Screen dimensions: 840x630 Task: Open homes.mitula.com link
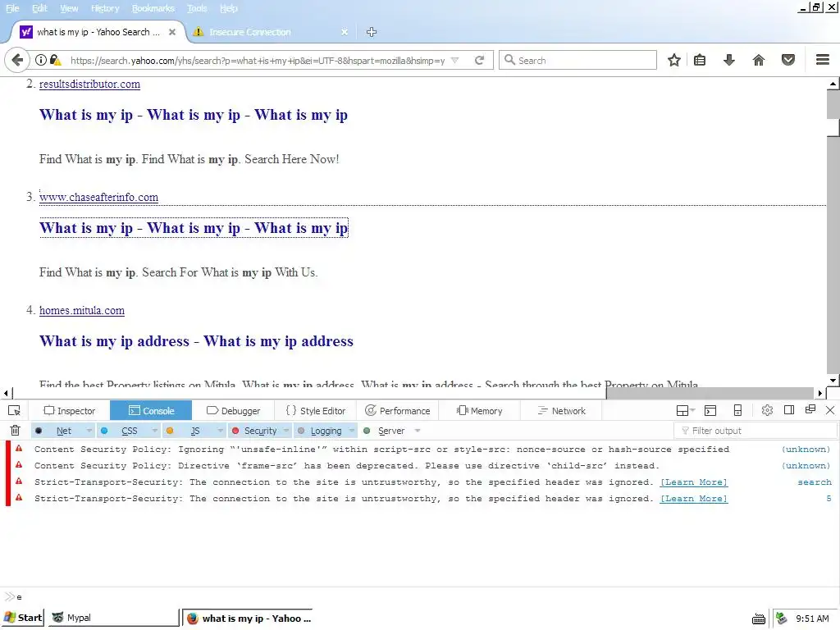(x=82, y=311)
